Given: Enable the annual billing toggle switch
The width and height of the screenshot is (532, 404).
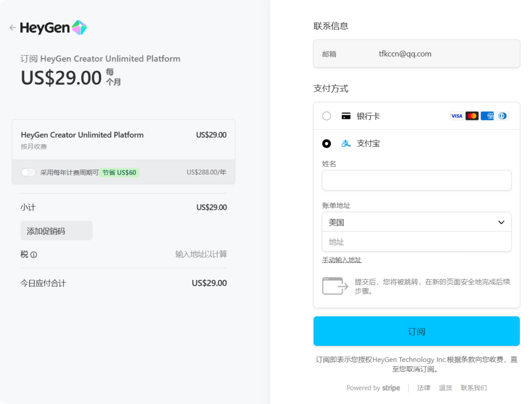Looking at the screenshot, I should click(29, 172).
